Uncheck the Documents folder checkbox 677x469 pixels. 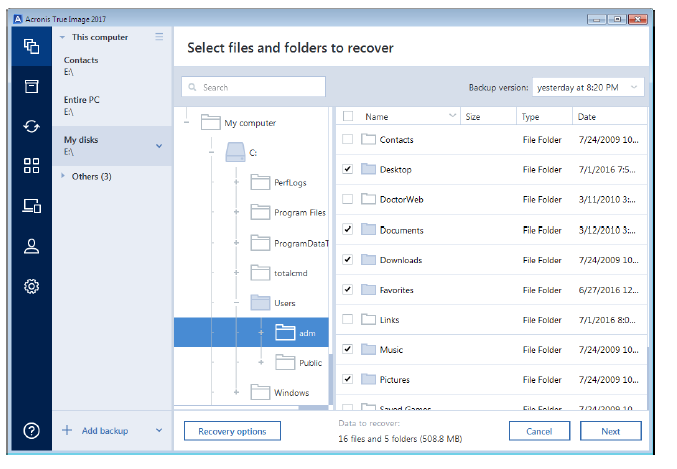(348, 229)
